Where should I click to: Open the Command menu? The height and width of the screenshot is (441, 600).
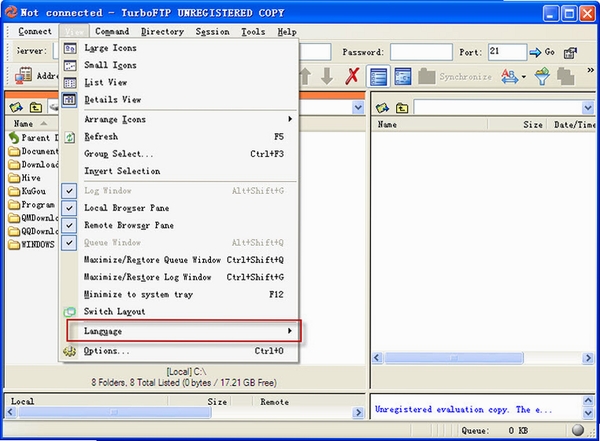[x=112, y=31]
